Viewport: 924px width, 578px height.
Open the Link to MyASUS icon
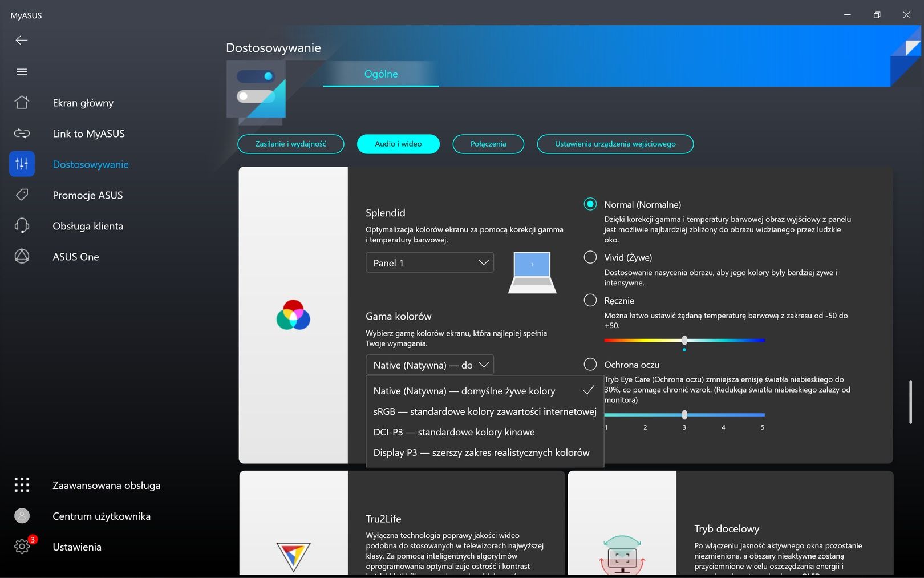pyautogui.click(x=22, y=133)
